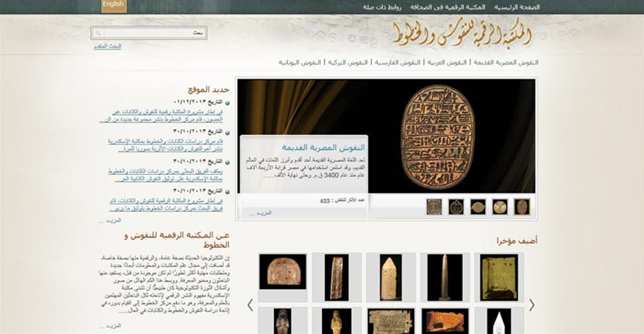Open the obelisk image in recently added
This screenshot has width=644, height=334.
tap(444, 277)
